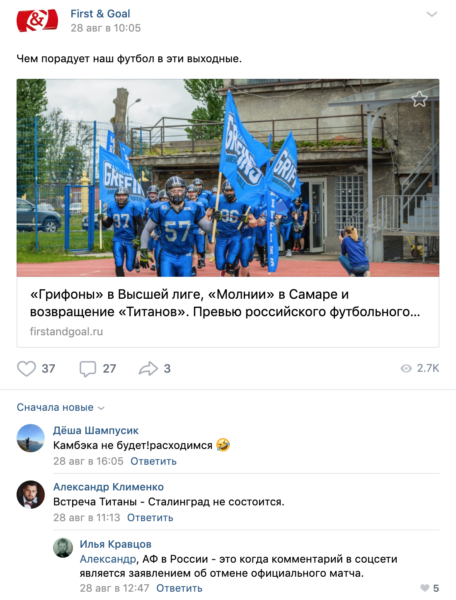Open the «Грифоны» в Высшей лиге article title

coord(225,303)
